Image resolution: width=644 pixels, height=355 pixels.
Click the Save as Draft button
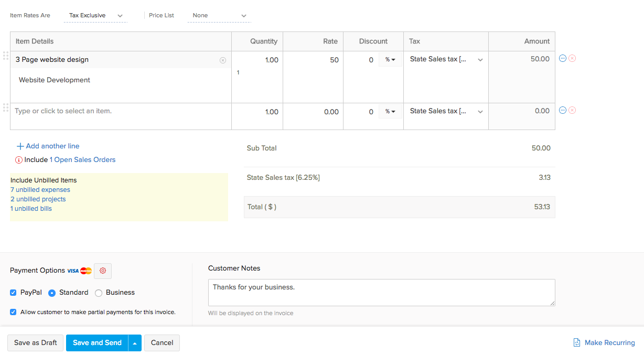[x=36, y=343]
